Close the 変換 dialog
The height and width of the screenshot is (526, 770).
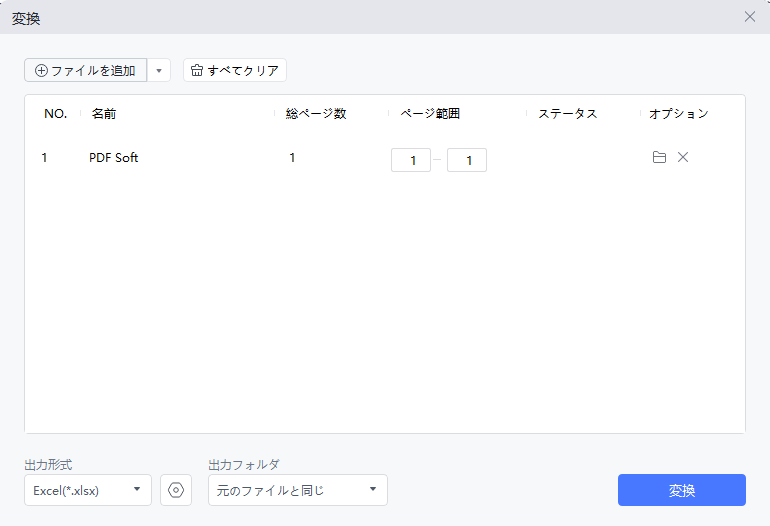(x=749, y=17)
